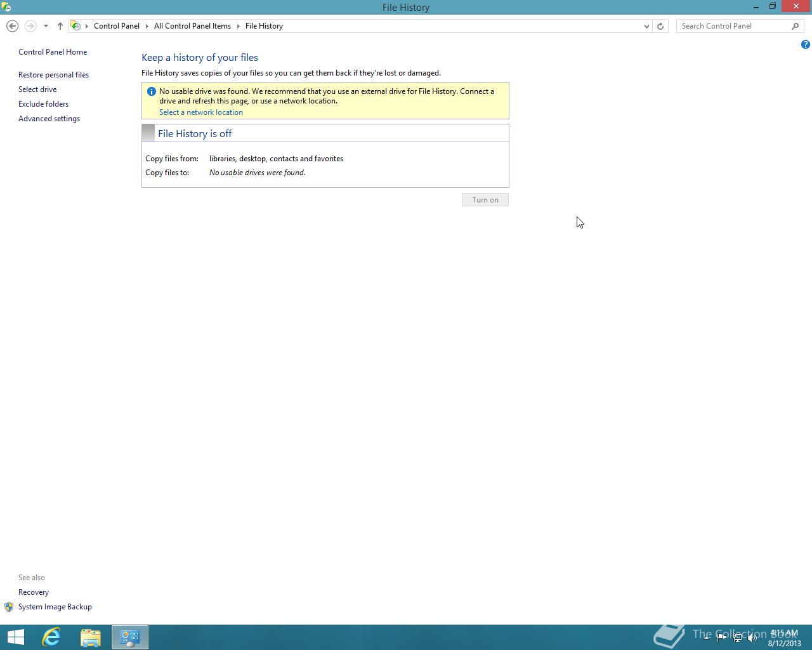This screenshot has width=812, height=650.
Task: Click 'File History is off' status text
Action: [x=195, y=133]
